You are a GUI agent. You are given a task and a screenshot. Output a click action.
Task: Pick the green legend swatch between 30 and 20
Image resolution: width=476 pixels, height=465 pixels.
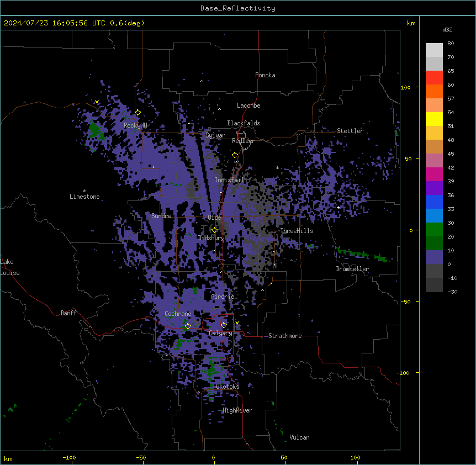434,230
